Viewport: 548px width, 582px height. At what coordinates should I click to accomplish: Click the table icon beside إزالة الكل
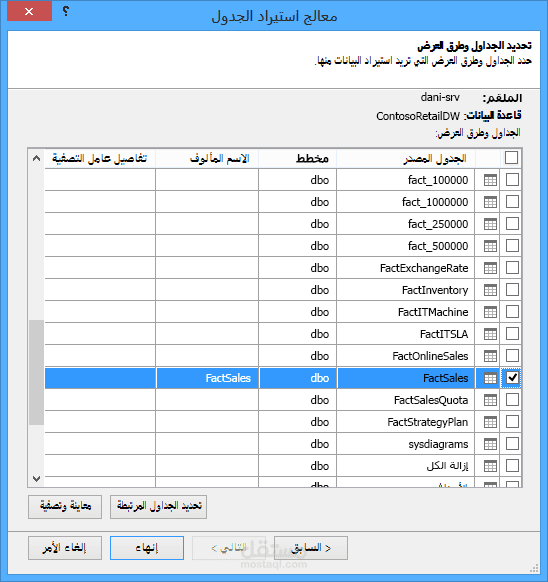[x=490, y=465]
